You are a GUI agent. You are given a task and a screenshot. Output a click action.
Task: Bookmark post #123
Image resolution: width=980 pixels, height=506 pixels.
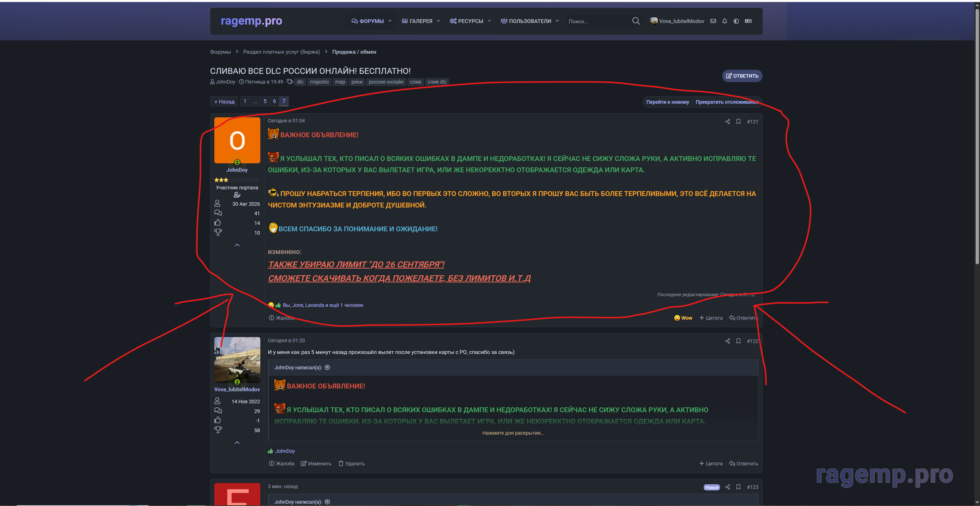point(738,487)
